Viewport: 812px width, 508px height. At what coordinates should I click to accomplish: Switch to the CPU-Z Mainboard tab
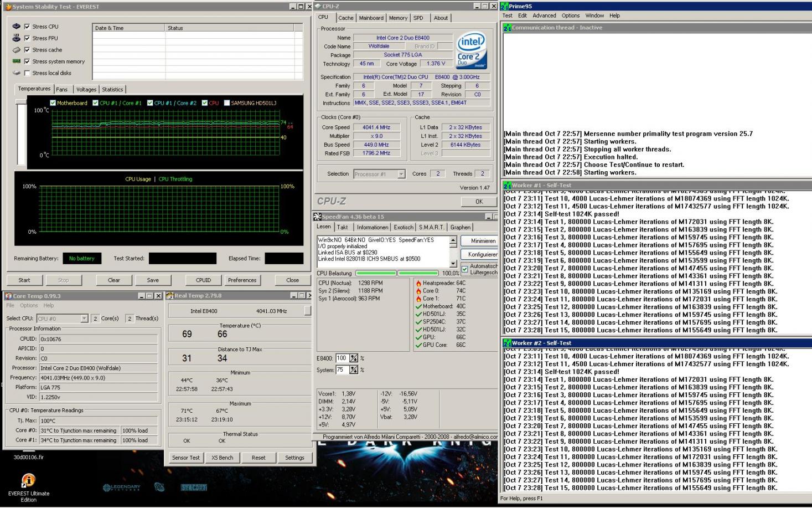coord(371,18)
